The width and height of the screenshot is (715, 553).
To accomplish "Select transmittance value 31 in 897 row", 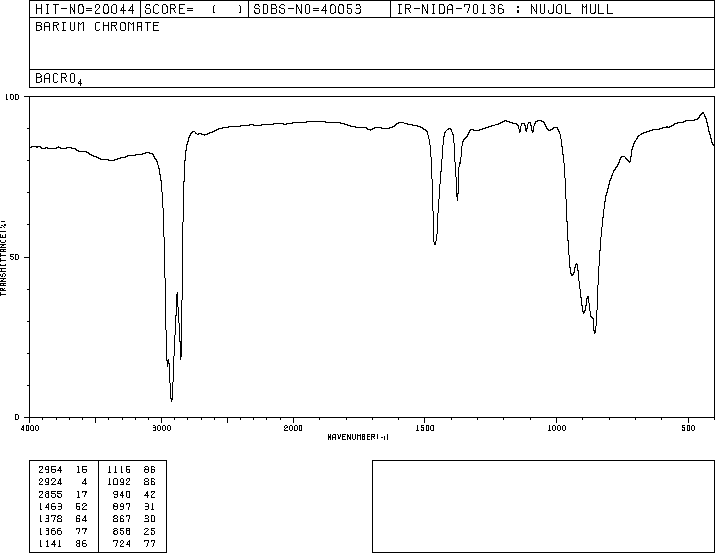I will [x=150, y=506].
